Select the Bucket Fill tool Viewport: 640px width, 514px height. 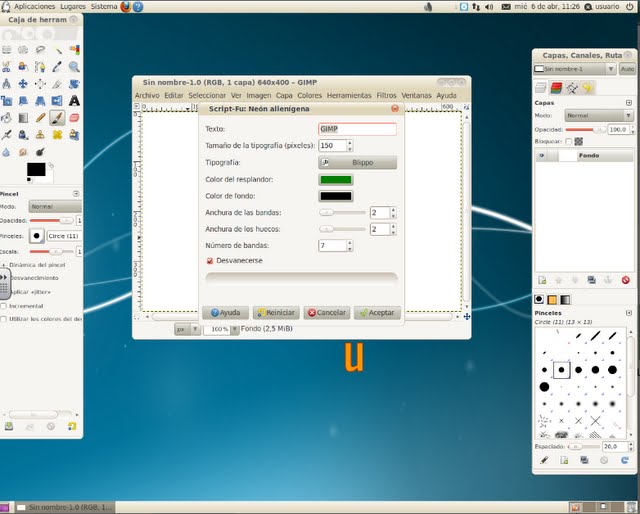6,118
